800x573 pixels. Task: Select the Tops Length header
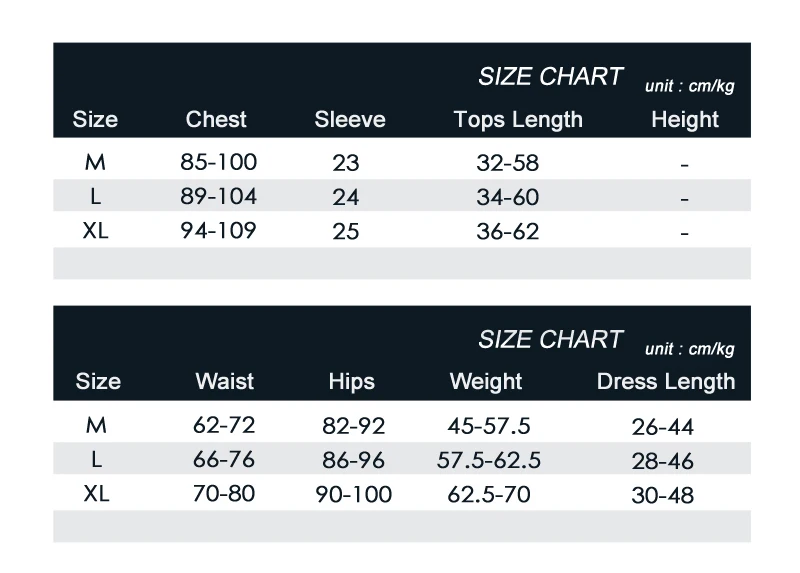coord(518,120)
